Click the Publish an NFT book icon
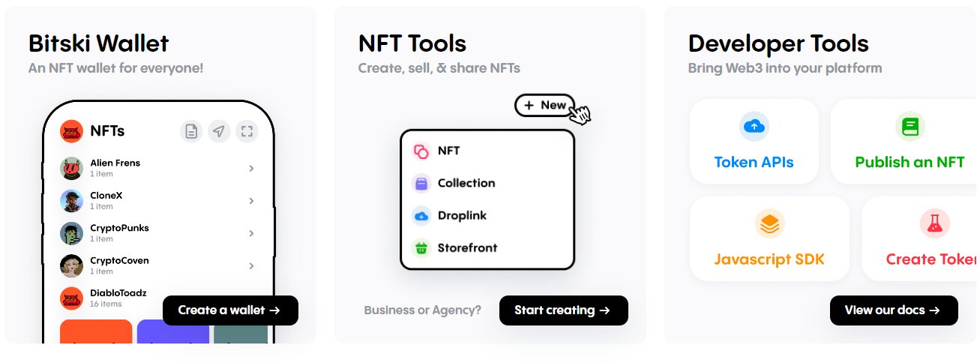The height and width of the screenshot is (363, 980). tap(910, 127)
